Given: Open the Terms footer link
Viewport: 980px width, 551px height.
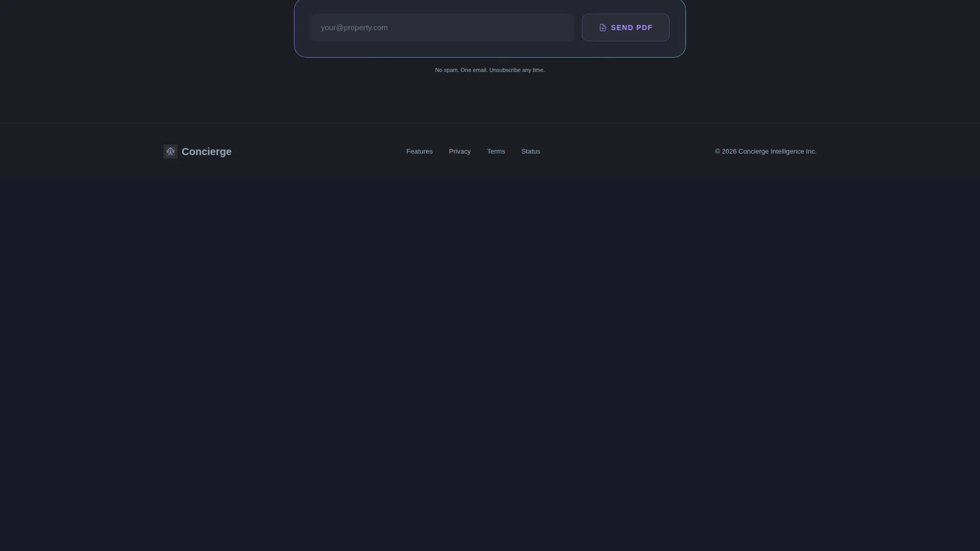Looking at the screenshot, I should 496,152.
